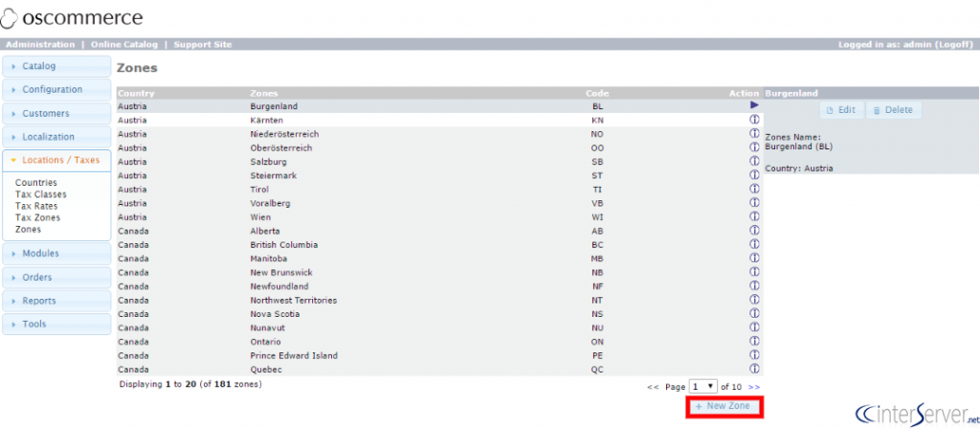Select Zones in the sidebar submenu
Viewport: 980px width, 429px height.
pos(28,230)
